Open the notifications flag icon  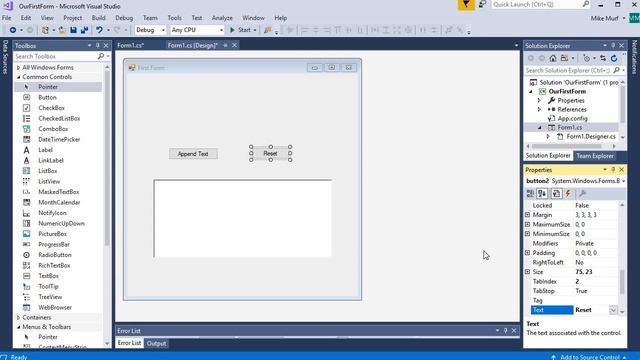click(466, 5)
